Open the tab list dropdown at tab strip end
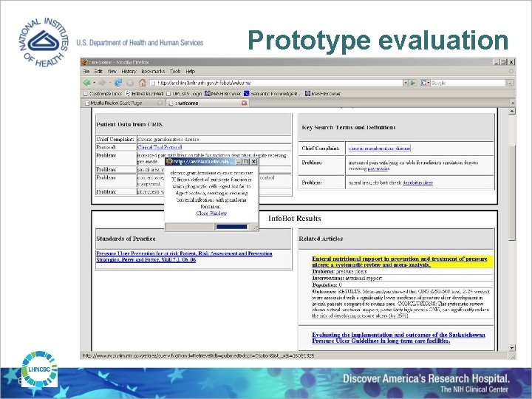The height and width of the screenshot is (399, 532). 512,103
